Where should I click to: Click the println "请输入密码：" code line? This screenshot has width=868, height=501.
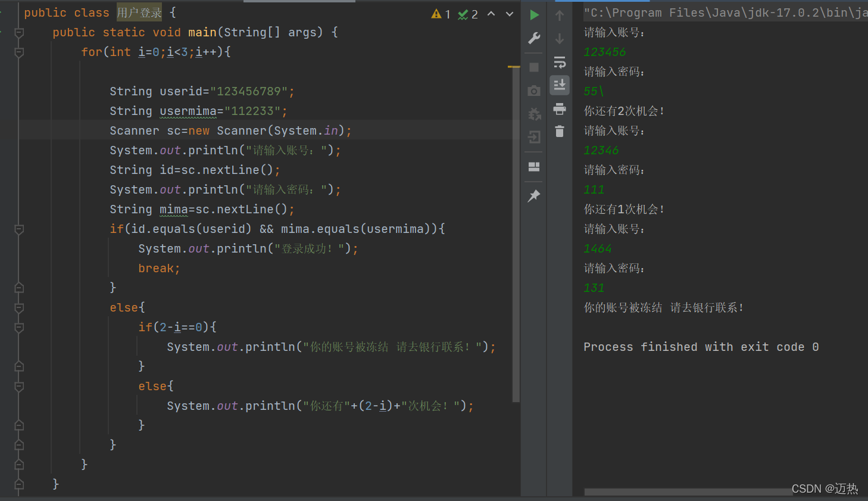click(225, 189)
